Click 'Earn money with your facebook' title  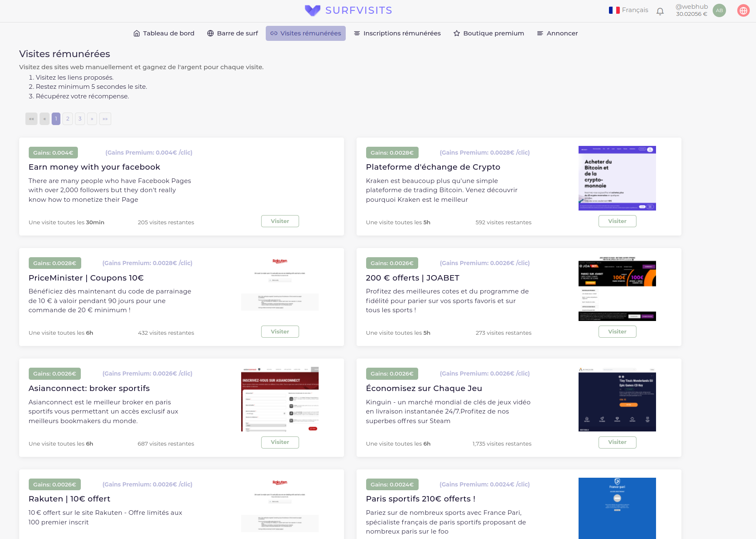pyautogui.click(x=94, y=167)
